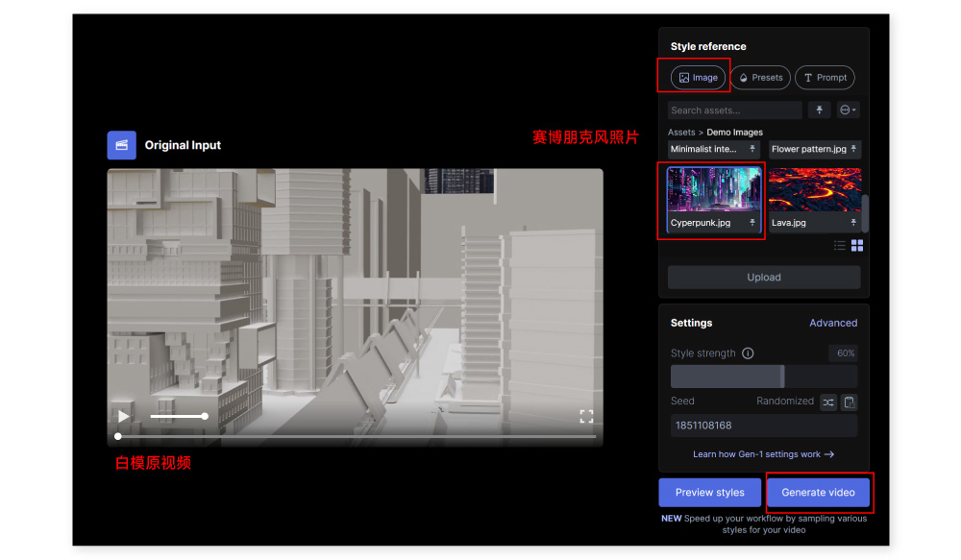Pin the Lava.jpg asset

pyautogui.click(x=853, y=223)
